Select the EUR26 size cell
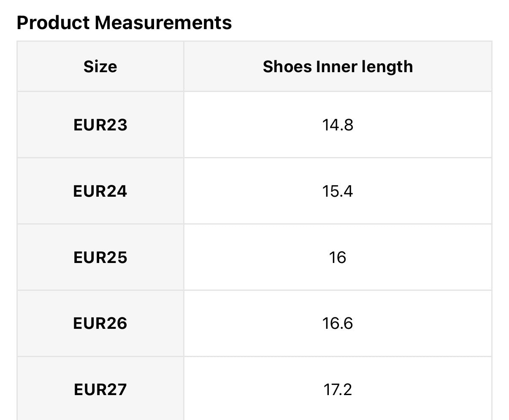 point(100,323)
